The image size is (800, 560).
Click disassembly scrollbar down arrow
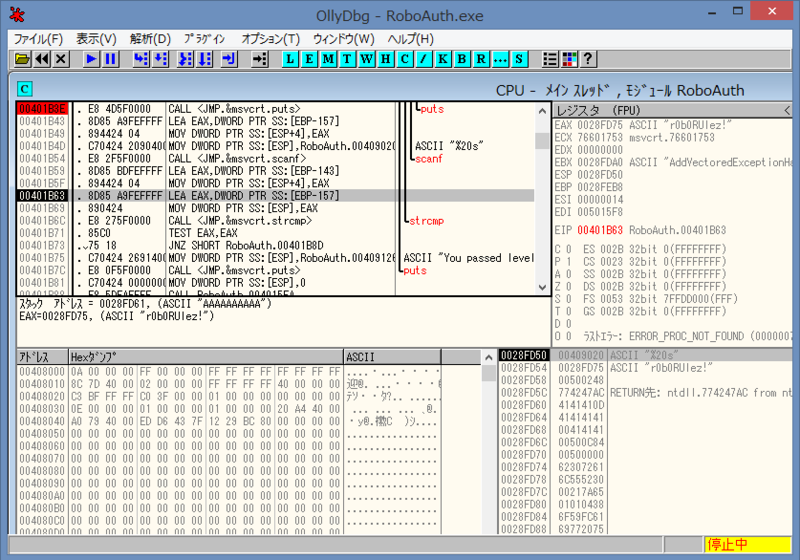[x=542, y=287]
